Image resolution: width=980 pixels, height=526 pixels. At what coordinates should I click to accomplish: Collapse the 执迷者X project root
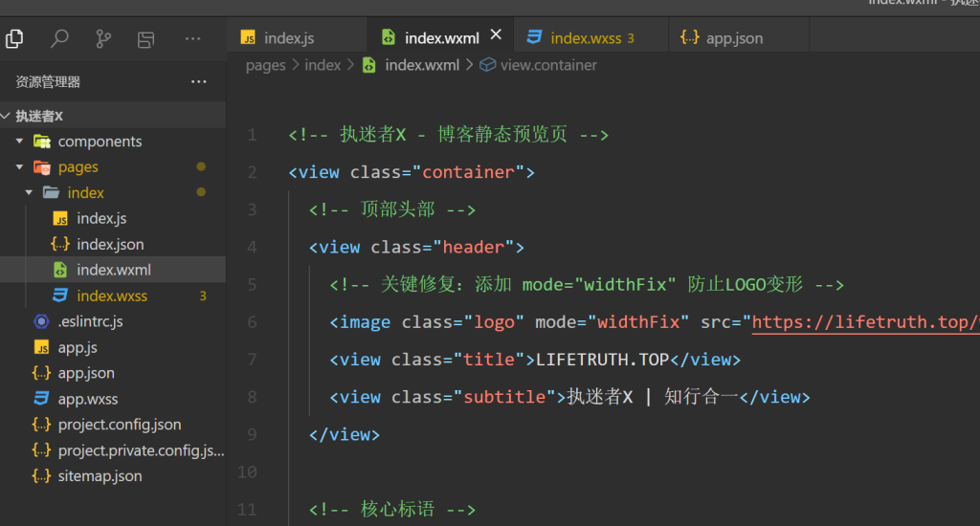6,116
